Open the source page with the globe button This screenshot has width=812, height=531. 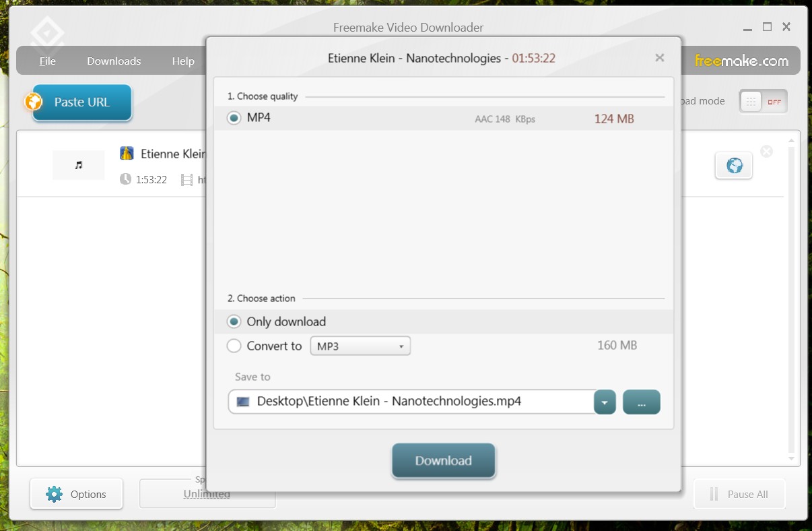(734, 165)
